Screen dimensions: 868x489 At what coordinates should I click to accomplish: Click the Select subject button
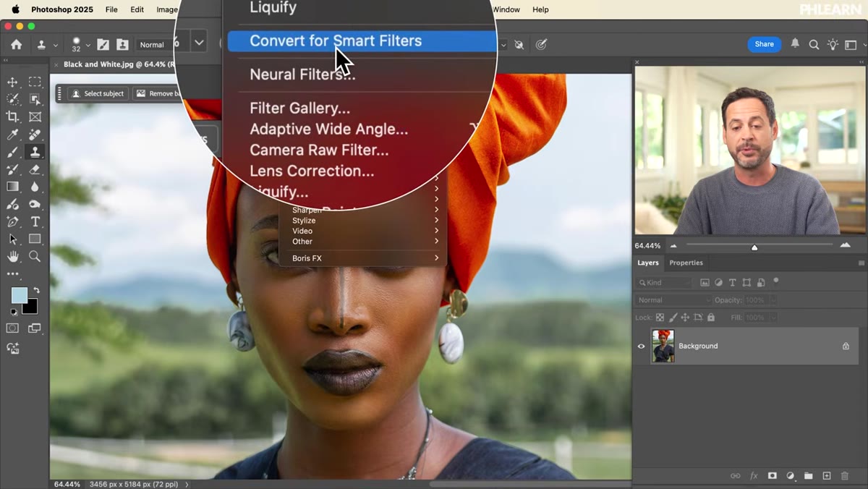pyautogui.click(x=98, y=93)
